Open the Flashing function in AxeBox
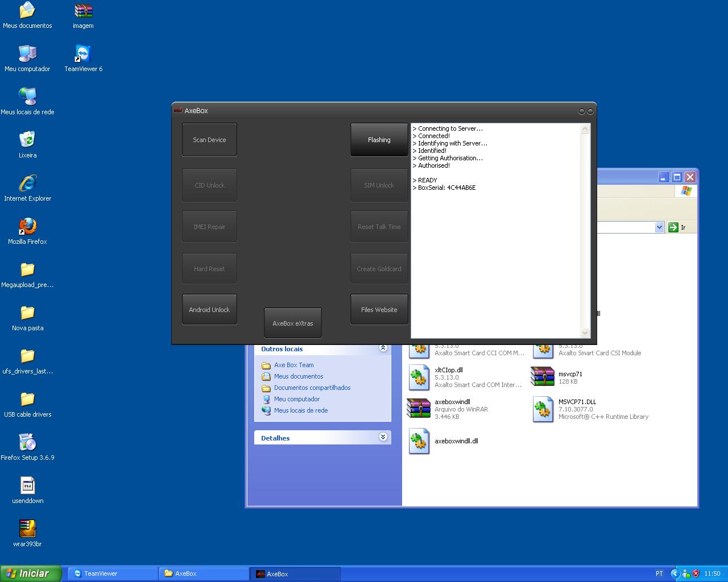 379,140
